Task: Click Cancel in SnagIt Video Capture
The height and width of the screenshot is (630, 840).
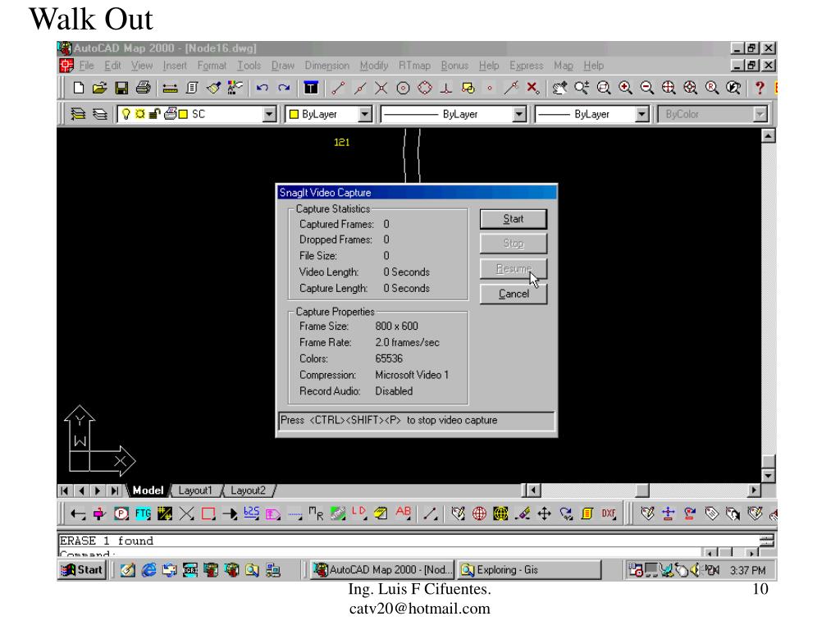Action: [x=514, y=294]
